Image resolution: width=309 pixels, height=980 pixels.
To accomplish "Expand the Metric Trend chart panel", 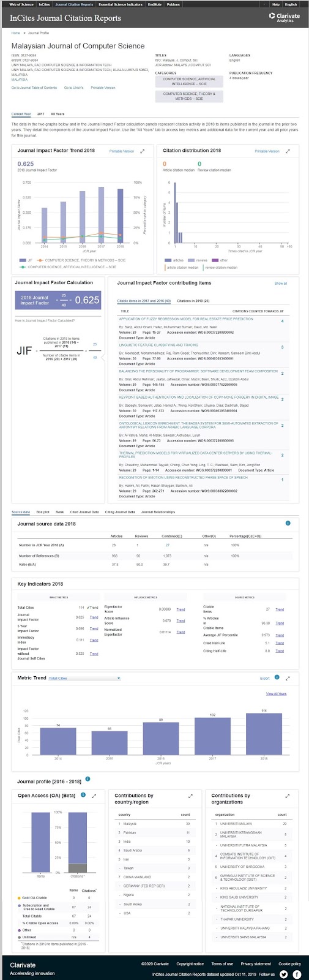I will click(288, 678).
